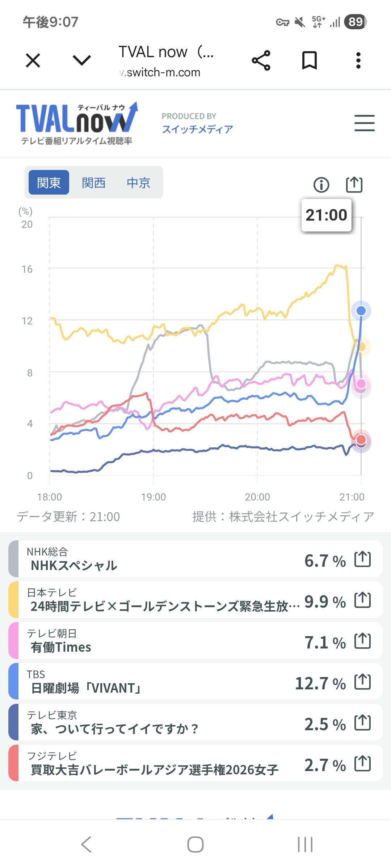Switch region to 関西
This screenshot has height=868, width=391.
click(x=94, y=183)
